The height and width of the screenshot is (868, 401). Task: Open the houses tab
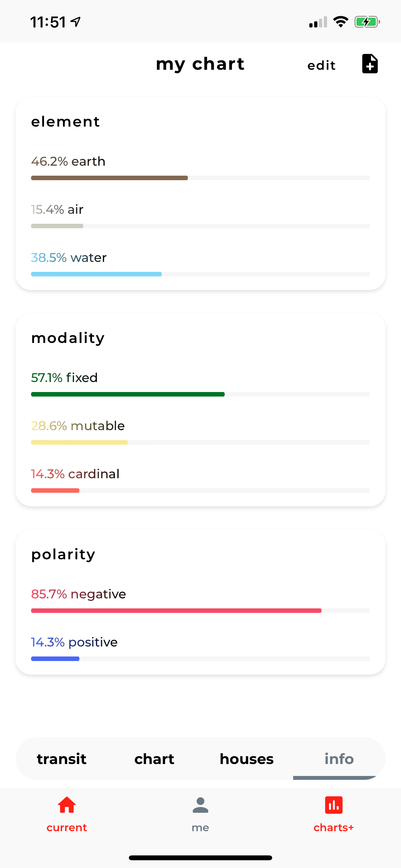coord(247,759)
